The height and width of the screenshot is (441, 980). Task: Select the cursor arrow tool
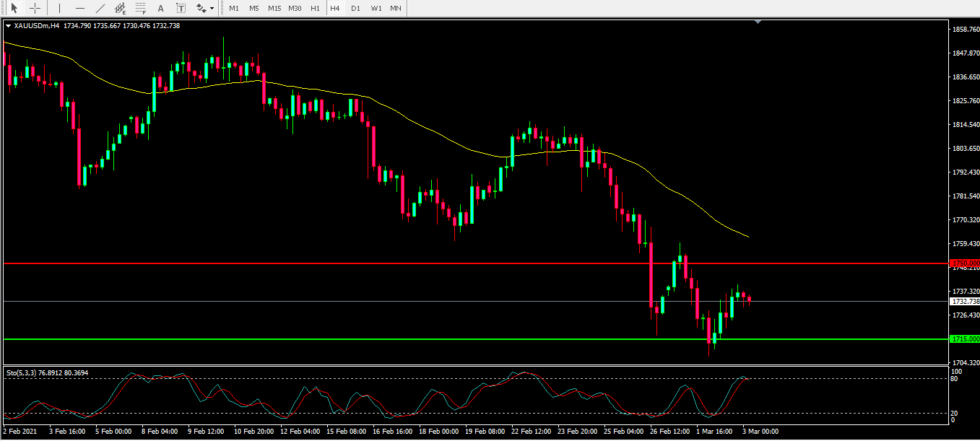tap(14, 8)
